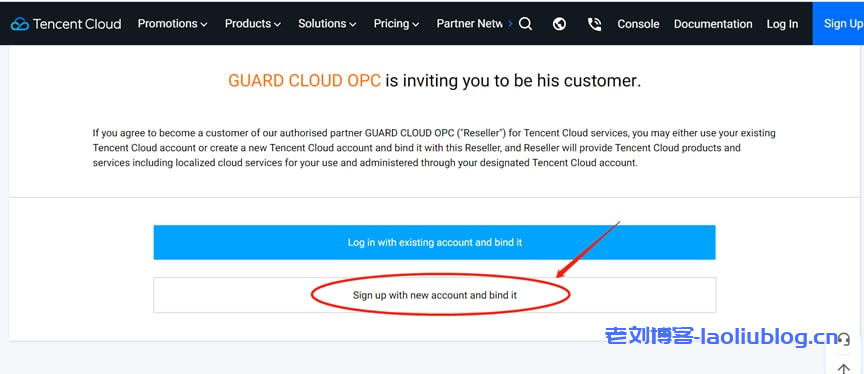This screenshot has height=374, width=864.
Task: Click Log In in the header
Action: coord(782,24)
